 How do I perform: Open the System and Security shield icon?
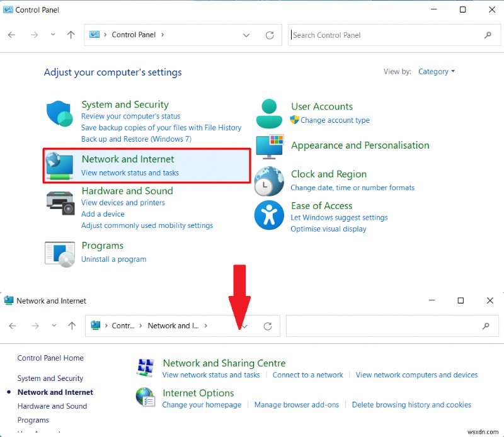coord(59,114)
